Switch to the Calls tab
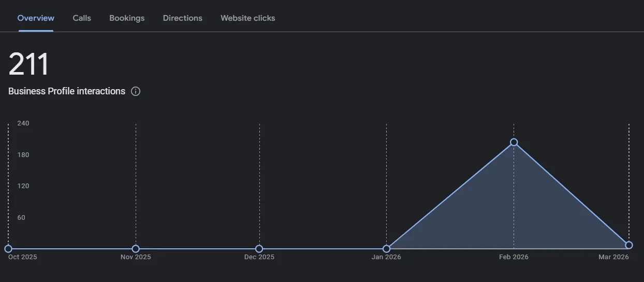 click(82, 18)
